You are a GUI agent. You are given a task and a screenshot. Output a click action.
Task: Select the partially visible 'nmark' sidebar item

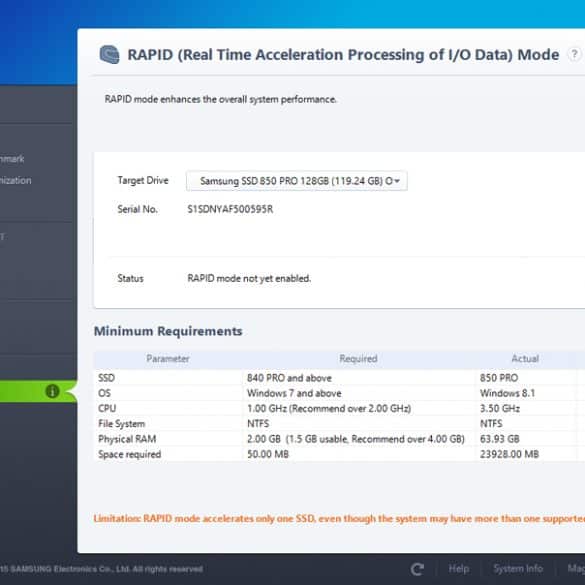pyautogui.click(x=12, y=159)
